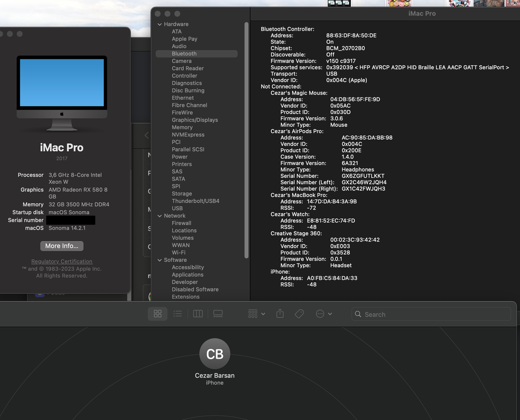Select SPI in the sidebar
Image resolution: width=520 pixels, height=420 pixels.
(176, 186)
